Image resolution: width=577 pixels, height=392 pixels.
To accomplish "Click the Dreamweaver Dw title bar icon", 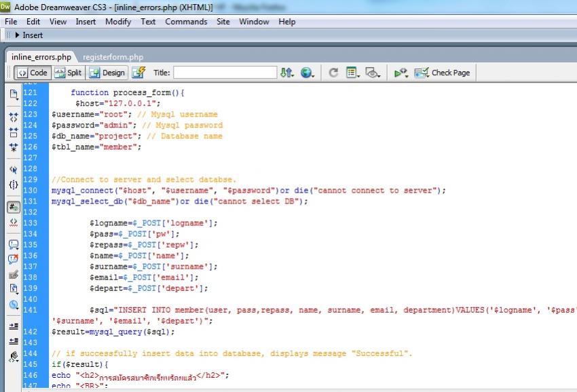I will 5,6.
